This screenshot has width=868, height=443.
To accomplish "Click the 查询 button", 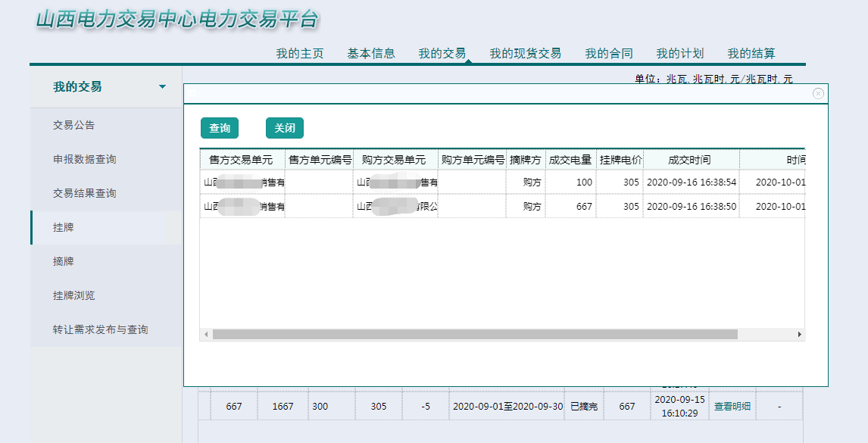I will 220,129.
